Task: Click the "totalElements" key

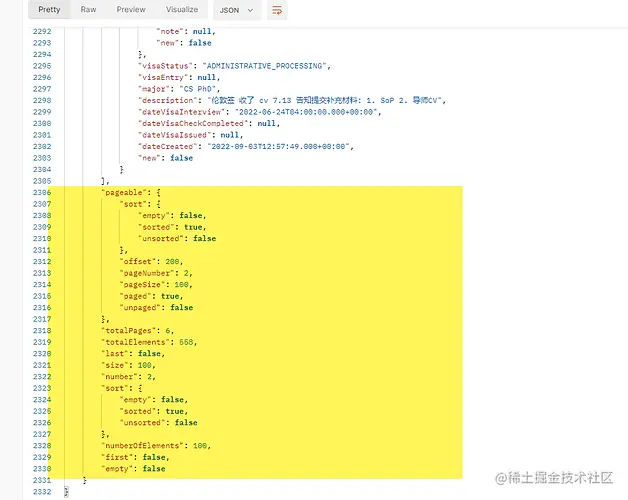Action: [135, 343]
